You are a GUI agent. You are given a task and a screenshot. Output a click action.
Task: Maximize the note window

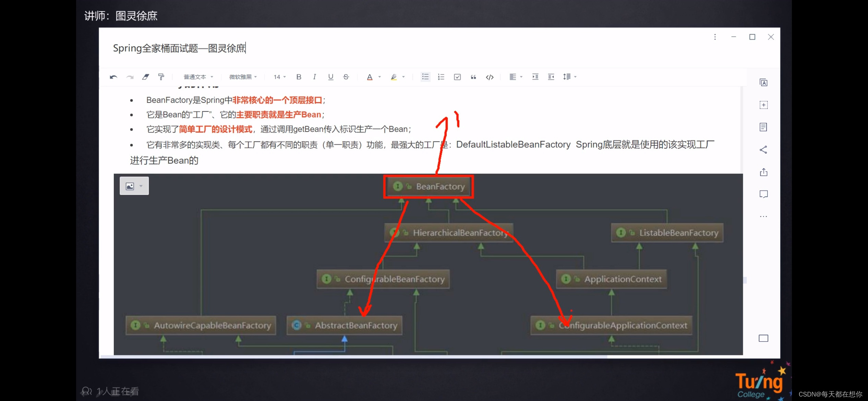point(752,37)
